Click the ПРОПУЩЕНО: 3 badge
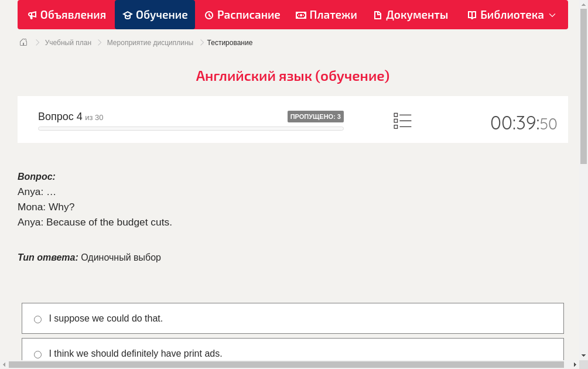The width and height of the screenshot is (588, 369). pyautogui.click(x=315, y=117)
